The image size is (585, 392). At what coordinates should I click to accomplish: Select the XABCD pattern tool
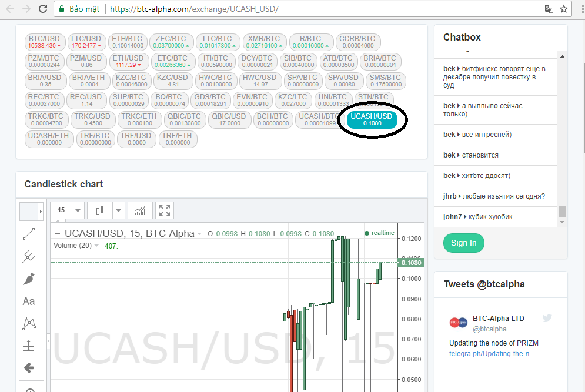[x=29, y=323]
